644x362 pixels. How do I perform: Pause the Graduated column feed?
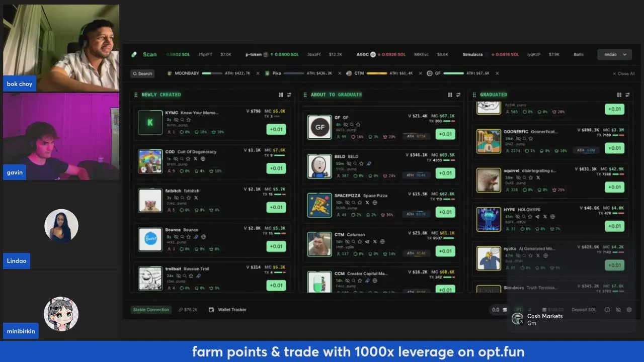(619, 95)
